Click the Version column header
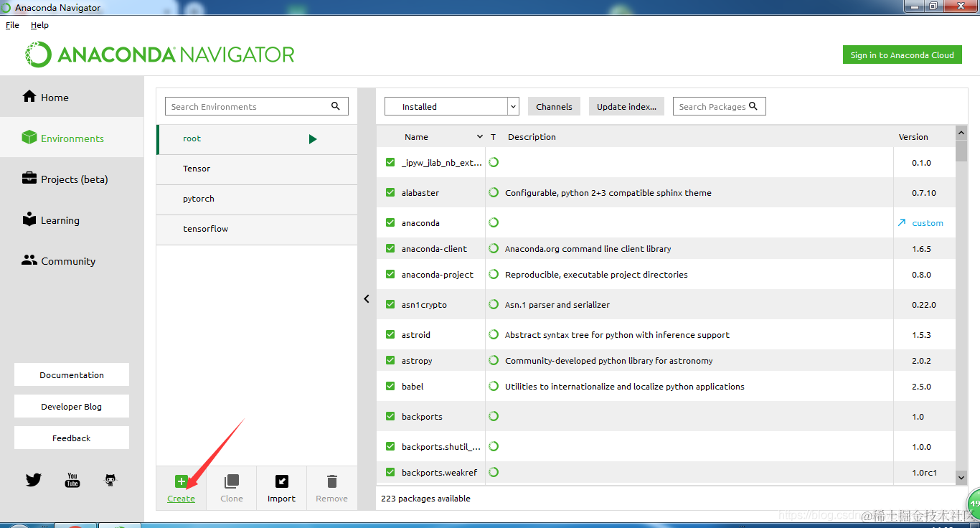The image size is (980, 528). 913,136
